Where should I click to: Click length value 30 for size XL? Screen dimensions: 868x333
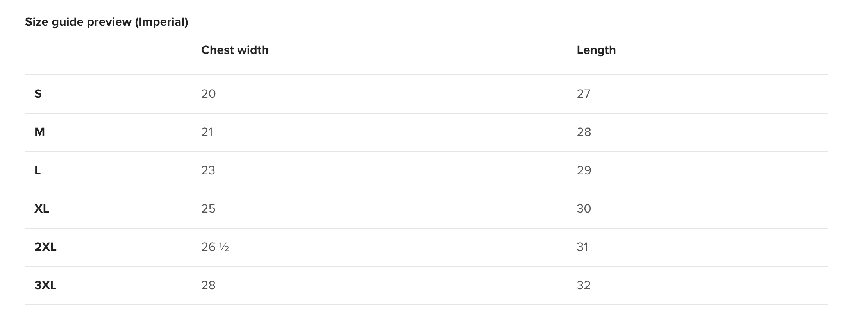pyautogui.click(x=584, y=209)
